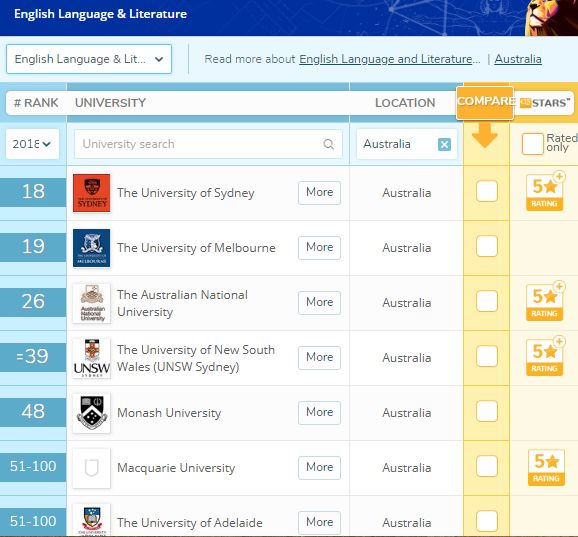Click the UNSW Sydney logo

click(x=91, y=358)
